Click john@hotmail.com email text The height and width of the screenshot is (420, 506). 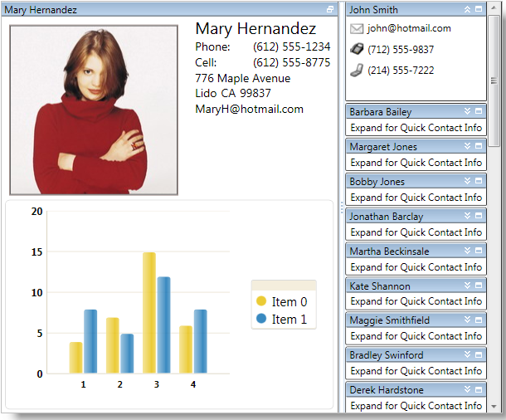[x=409, y=28]
